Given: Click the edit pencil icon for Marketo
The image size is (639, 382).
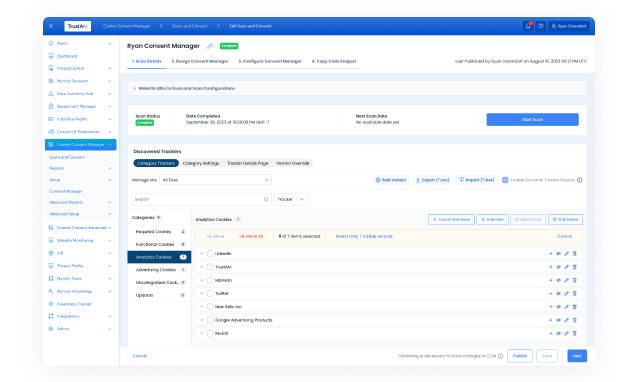Looking at the screenshot, I should 566,280.
